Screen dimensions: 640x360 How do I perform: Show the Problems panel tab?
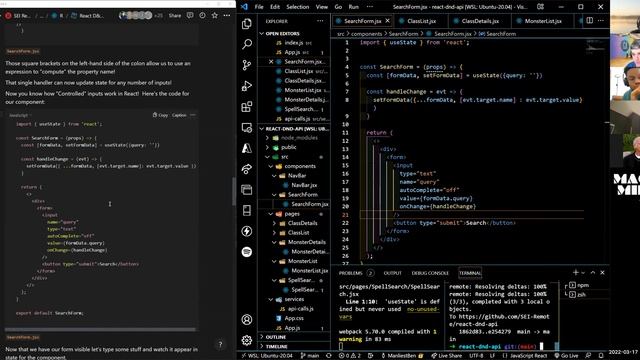pos(351,273)
